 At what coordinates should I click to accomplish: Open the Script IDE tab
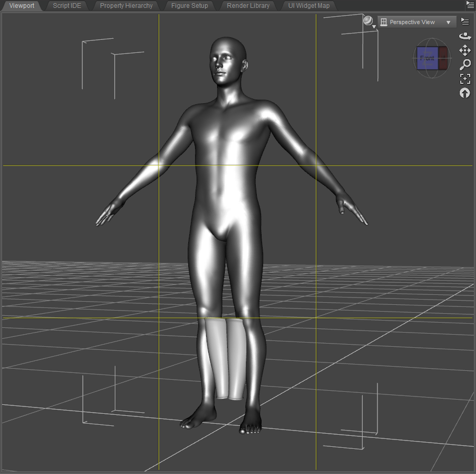click(x=67, y=6)
